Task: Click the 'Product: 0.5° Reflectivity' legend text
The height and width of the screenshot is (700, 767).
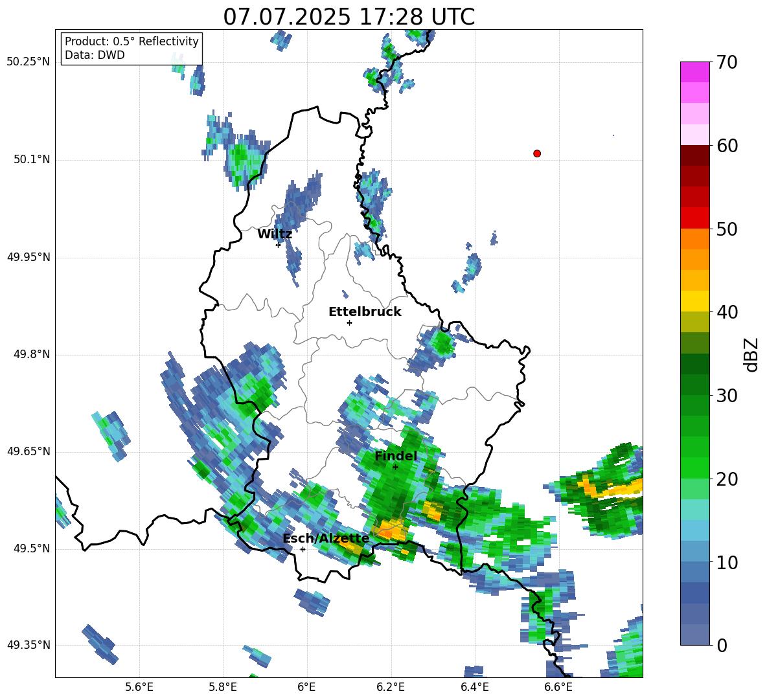Action: pyautogui.click(x=132, y=41)
